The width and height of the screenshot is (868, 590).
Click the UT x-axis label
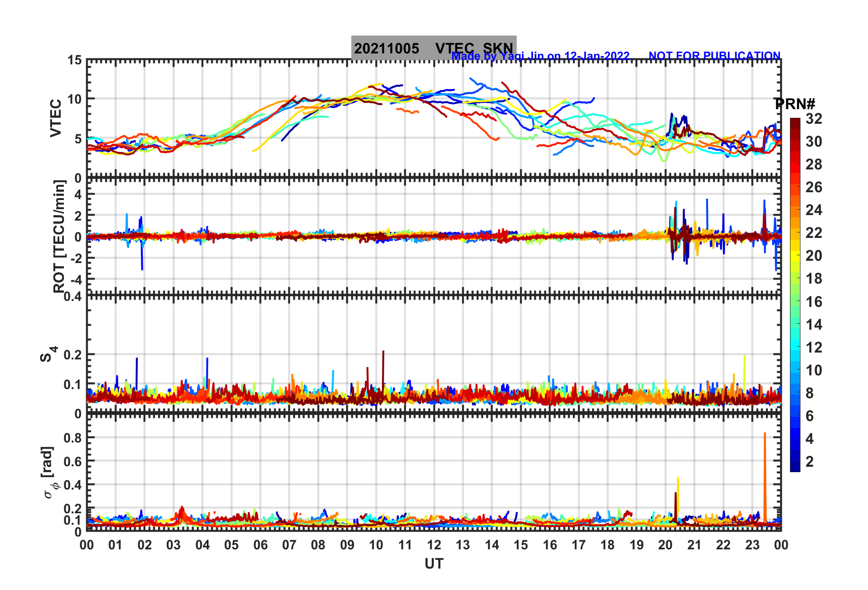[x=434, y=564]
